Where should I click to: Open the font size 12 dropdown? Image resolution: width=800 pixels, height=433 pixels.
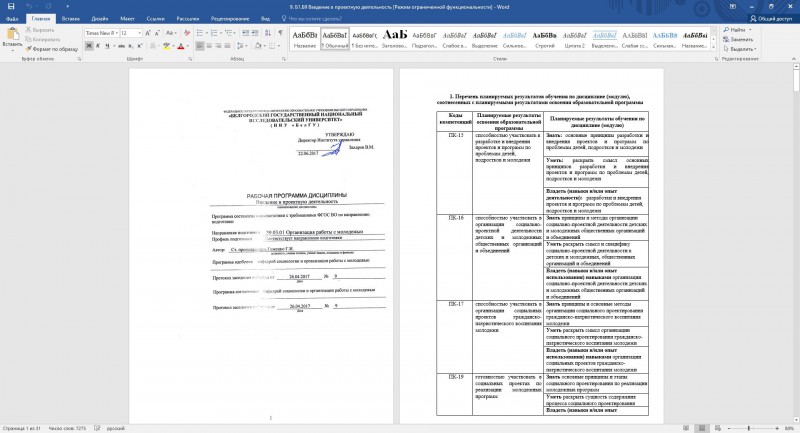(139, 33)
